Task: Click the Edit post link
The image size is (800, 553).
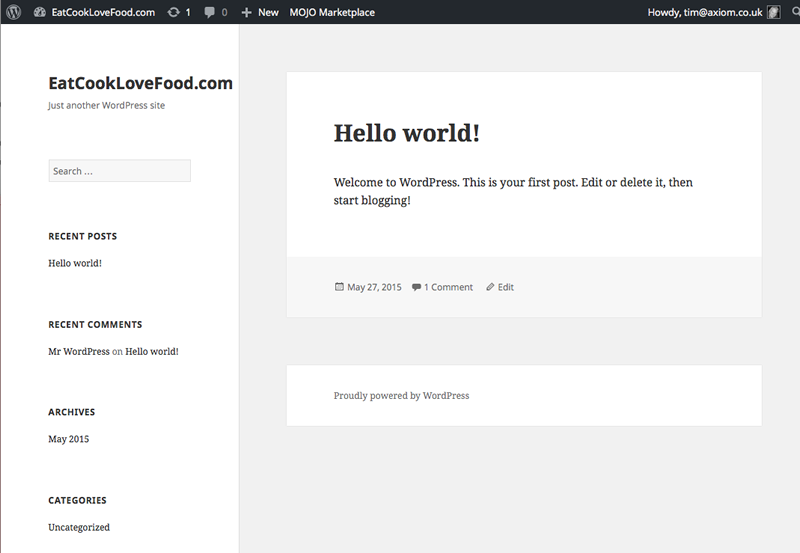Action: point(506,287)
